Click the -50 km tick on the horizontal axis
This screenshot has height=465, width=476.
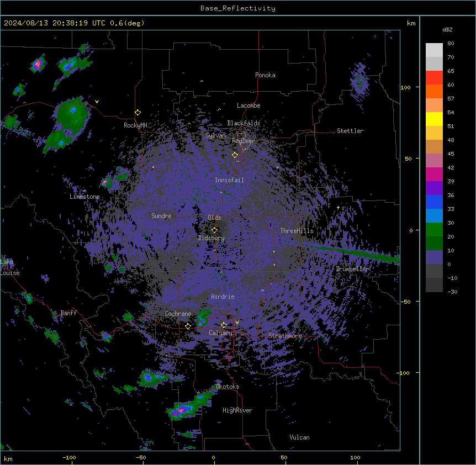[x=141, y=457]
